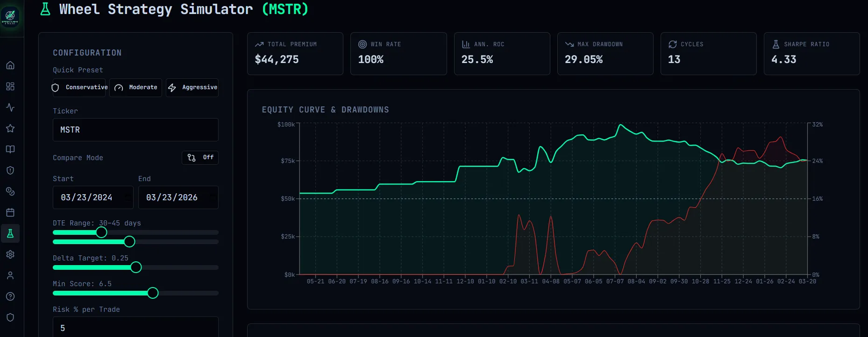The height and width of the screenshot is (337, 868).
Task: Open the open-book icon in sidebar
Action: (10, 149)
